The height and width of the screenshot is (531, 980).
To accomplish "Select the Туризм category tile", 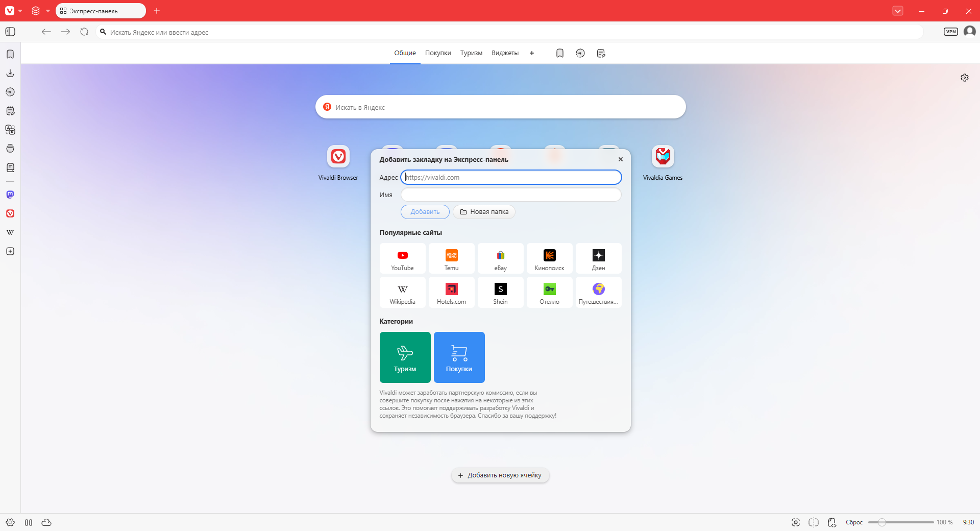I will click(405, 357).
